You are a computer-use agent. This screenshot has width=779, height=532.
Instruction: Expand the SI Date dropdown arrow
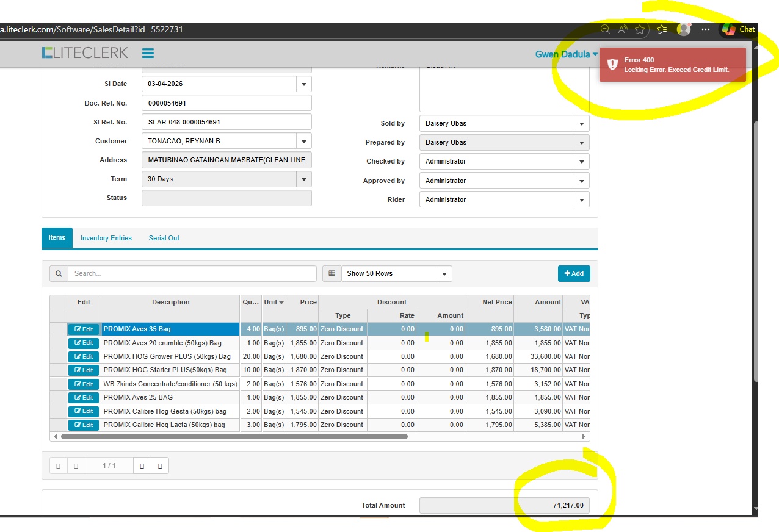coord(303,84)
